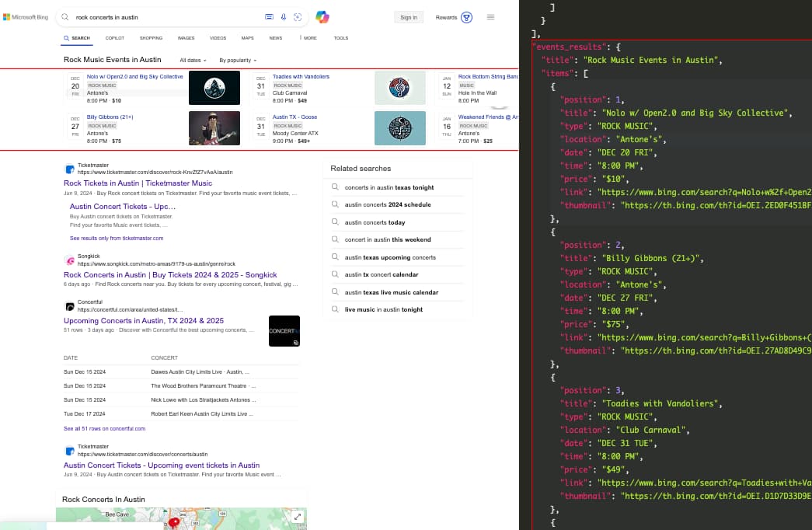Open the 'Nolo w/ Open2.0 and Big Sky Collective' event

tap(134, 77)
